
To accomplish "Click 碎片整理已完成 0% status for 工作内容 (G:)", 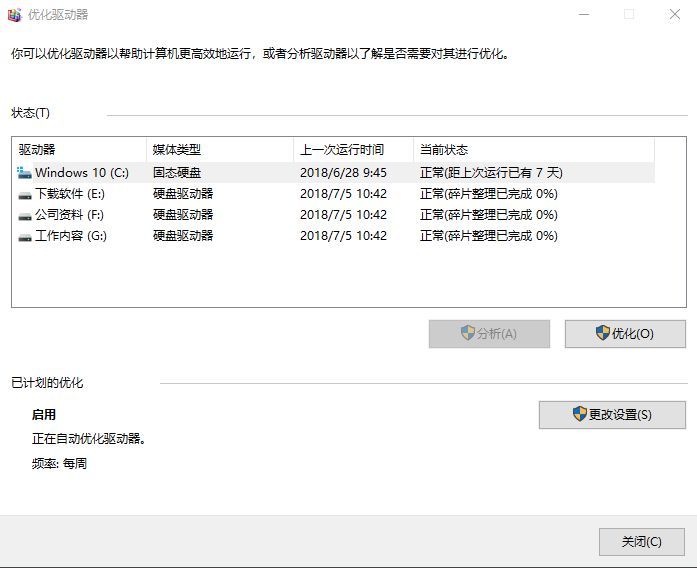I will [489, 236].
